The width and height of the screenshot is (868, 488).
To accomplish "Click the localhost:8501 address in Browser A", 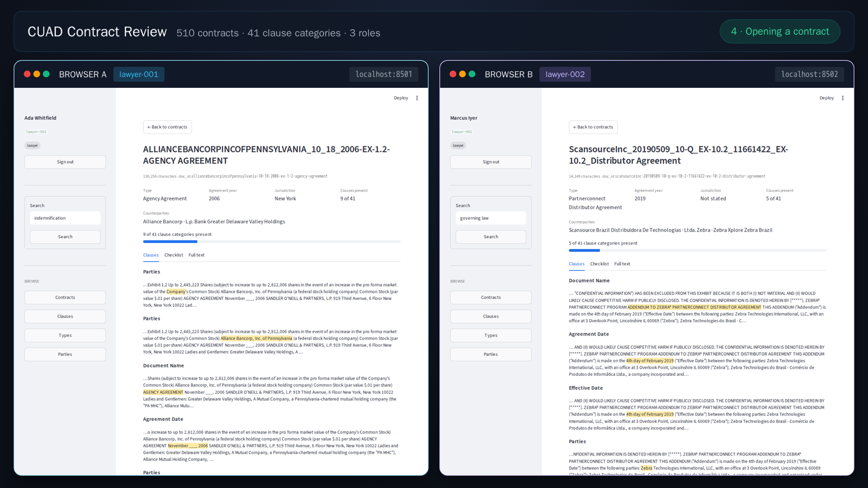I will click(384, 74).
